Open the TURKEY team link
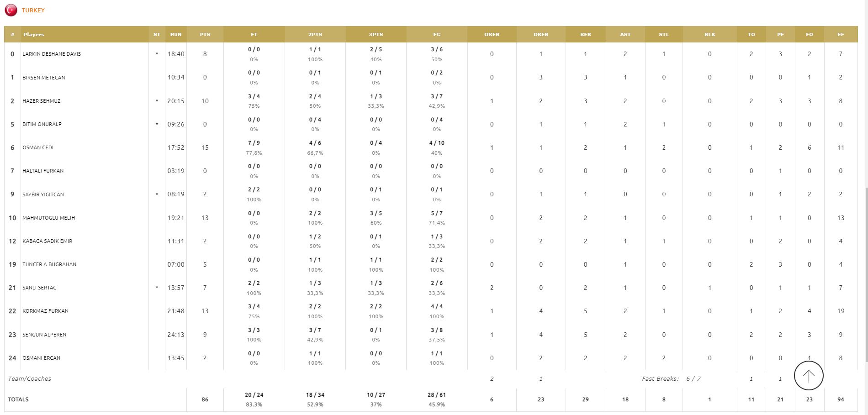The width and height of the screenshot is (868, 415). (x=33, y=10)
